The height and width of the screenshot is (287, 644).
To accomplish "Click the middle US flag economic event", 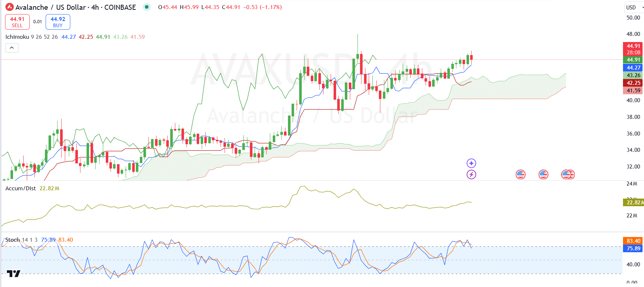I will (543, 175).
